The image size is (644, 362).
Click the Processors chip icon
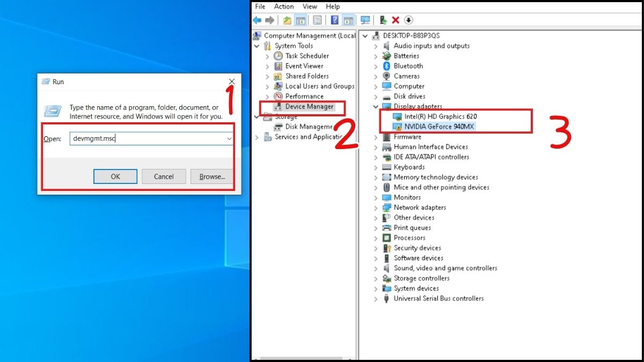tap(386, 238)
